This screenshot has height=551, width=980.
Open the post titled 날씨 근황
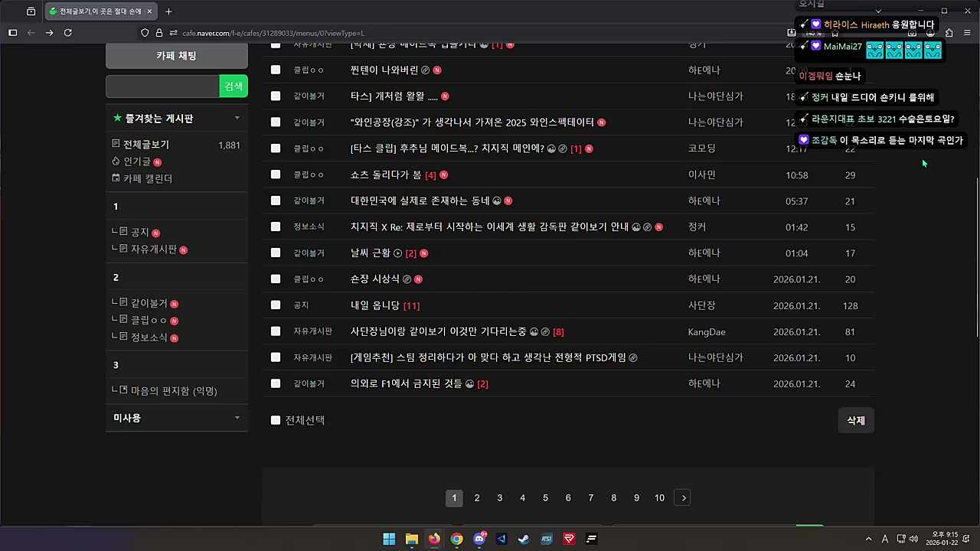point(371,253)
